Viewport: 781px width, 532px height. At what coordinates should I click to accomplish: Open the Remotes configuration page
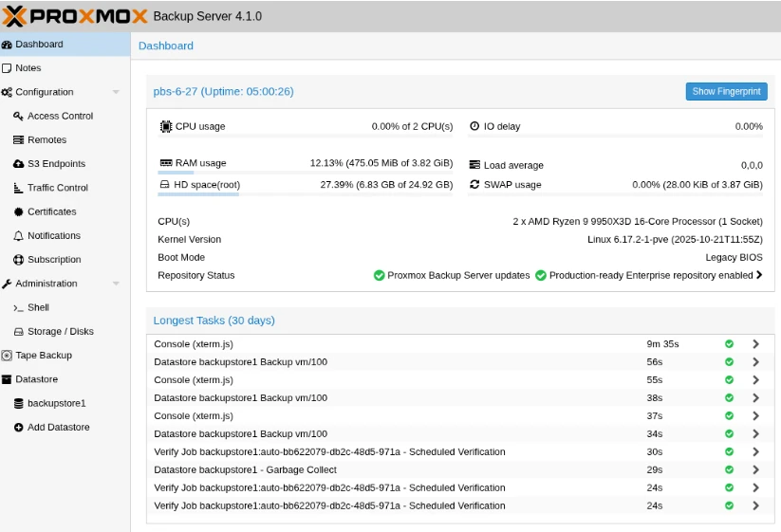tap(46, 140)
